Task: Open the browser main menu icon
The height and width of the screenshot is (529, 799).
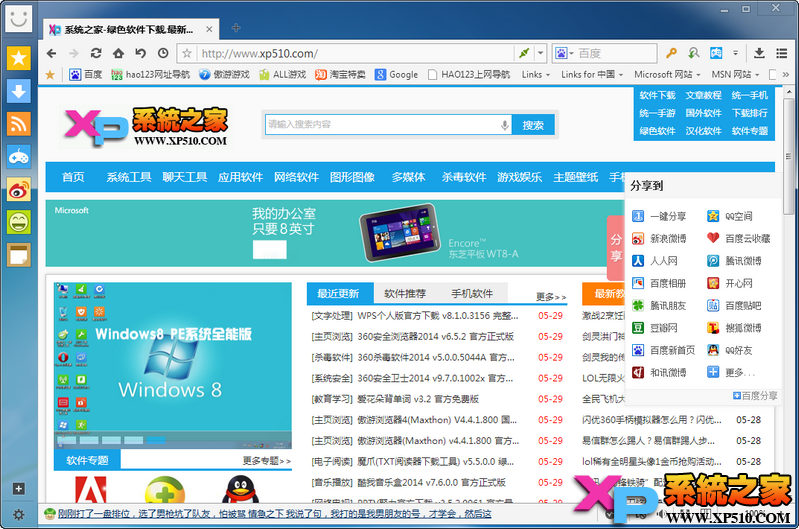Action: click(782, 52)
